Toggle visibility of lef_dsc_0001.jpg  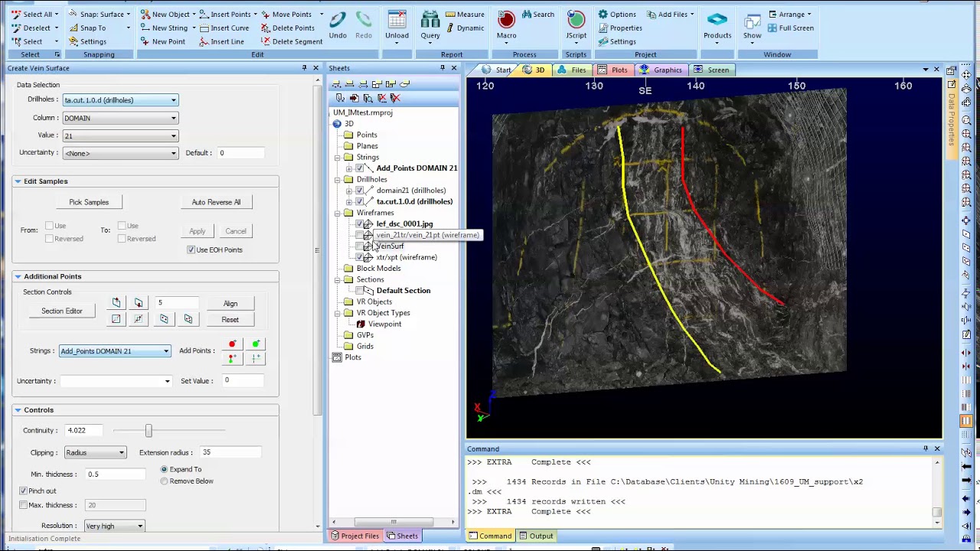click(360, 224)
